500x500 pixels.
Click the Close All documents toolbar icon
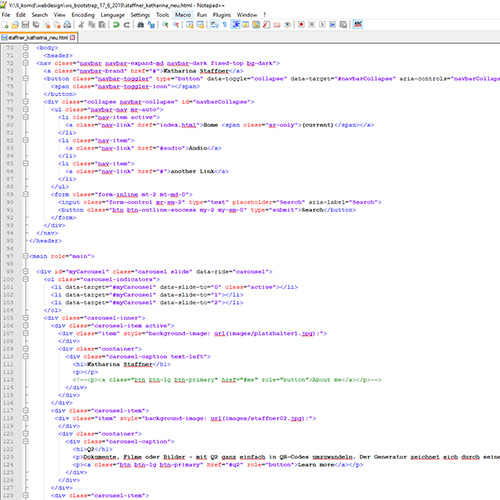coord(57,25)
